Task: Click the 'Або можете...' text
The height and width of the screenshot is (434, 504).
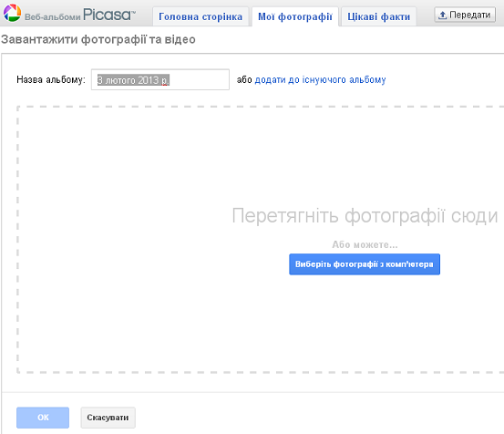Action: (365, 244)
